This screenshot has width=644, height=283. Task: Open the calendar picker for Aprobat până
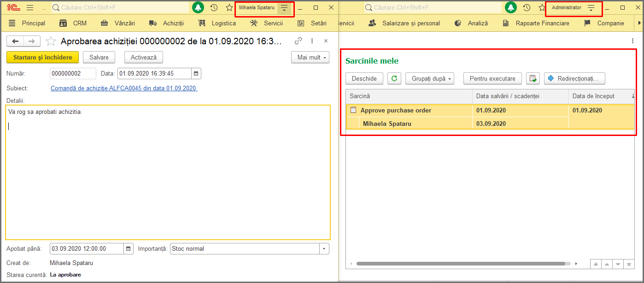(129, 248)
